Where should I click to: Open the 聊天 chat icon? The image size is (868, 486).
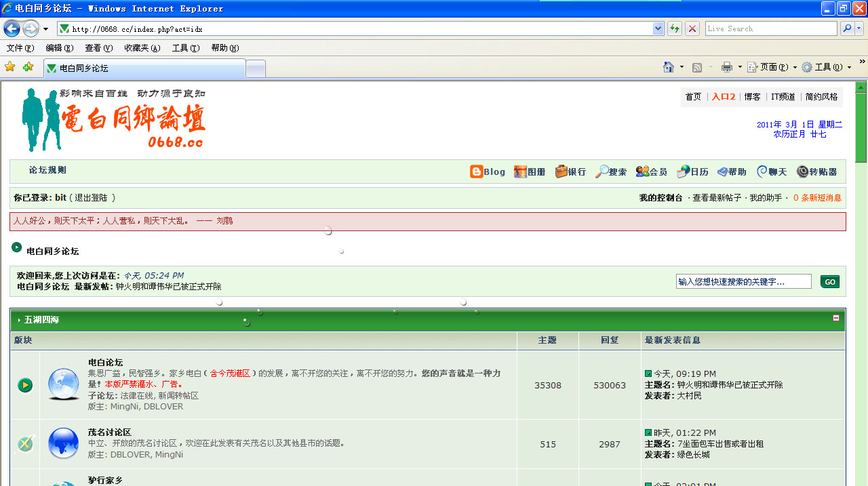[762, 172]
